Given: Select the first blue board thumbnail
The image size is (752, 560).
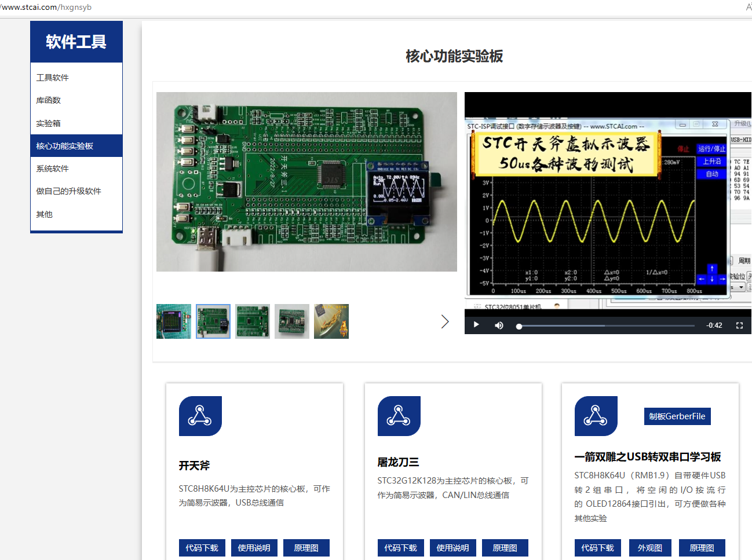Looking at the screenshot, I should pyautogui.click(x=174, y=321).
